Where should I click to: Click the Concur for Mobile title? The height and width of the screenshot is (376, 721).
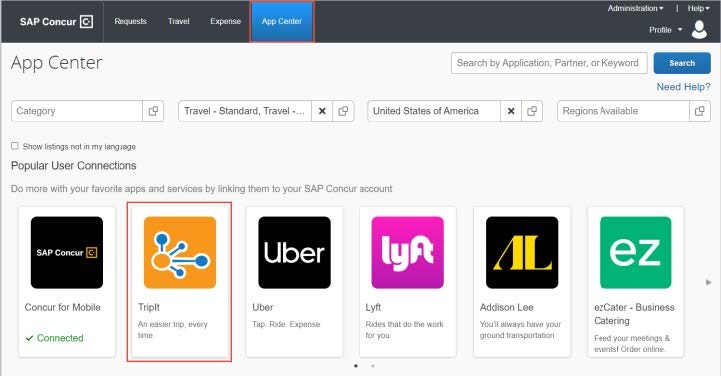(x=63, y=307)
